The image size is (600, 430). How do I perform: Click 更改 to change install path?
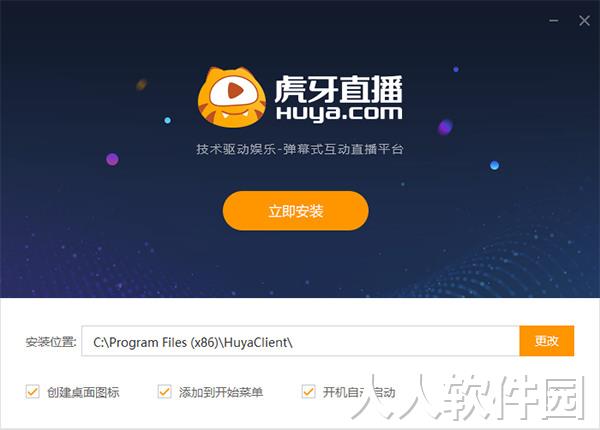[x=546, y=341]
